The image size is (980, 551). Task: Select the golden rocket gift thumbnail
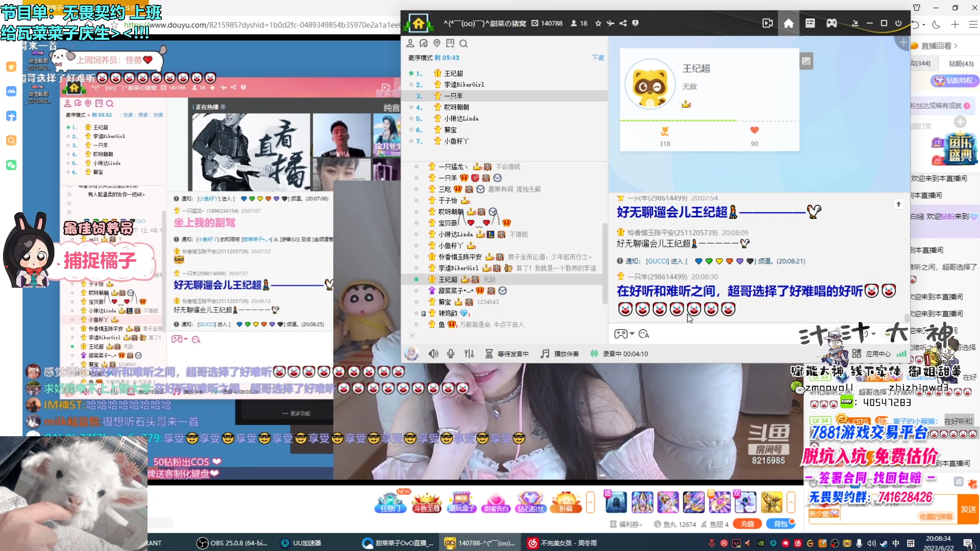(x=771, y=503)
